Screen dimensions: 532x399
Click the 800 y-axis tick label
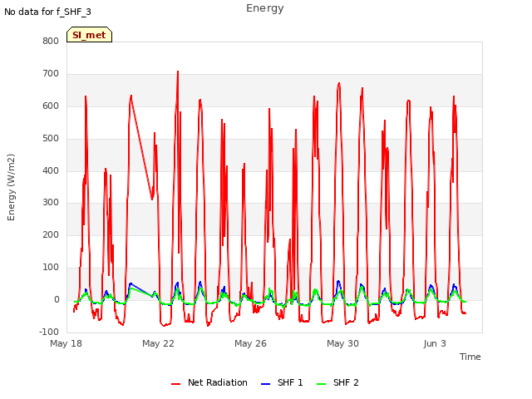(51, 41)
